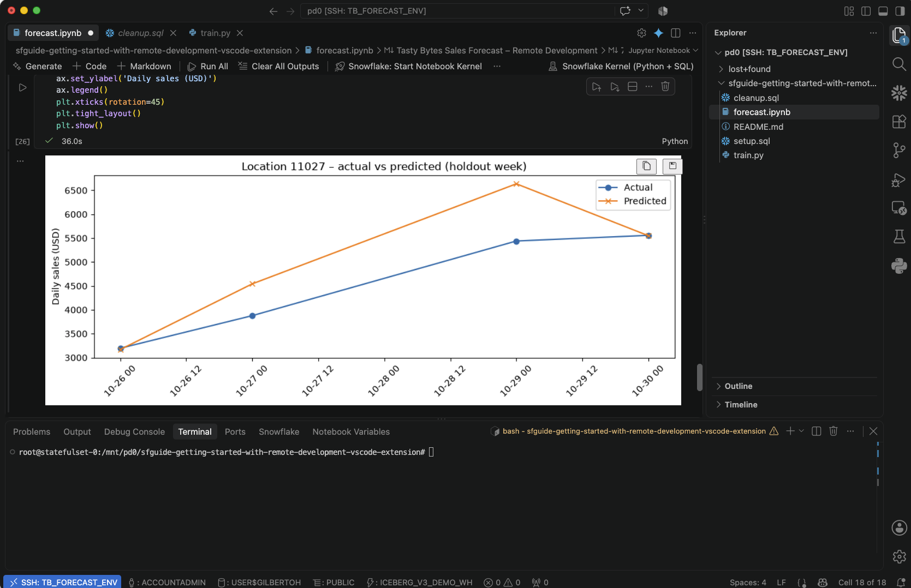The width and height of the screenshot is (911, 588).
Task: Click the sparkle AI icon in editor toolbar
Action: click(x=659, y=33)
